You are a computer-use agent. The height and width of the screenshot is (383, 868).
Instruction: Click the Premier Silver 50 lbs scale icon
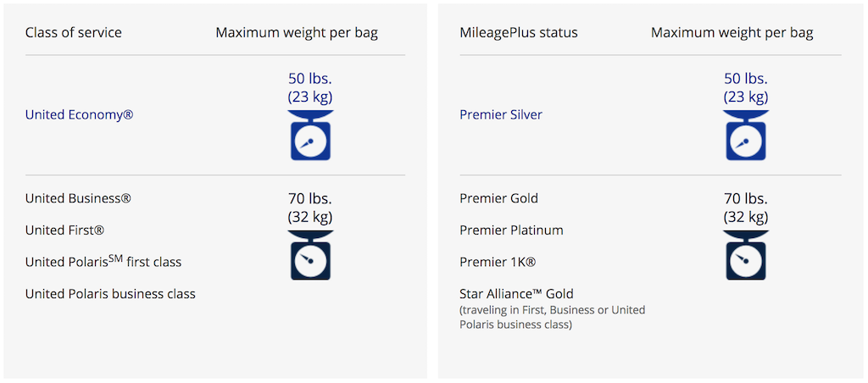746,135
